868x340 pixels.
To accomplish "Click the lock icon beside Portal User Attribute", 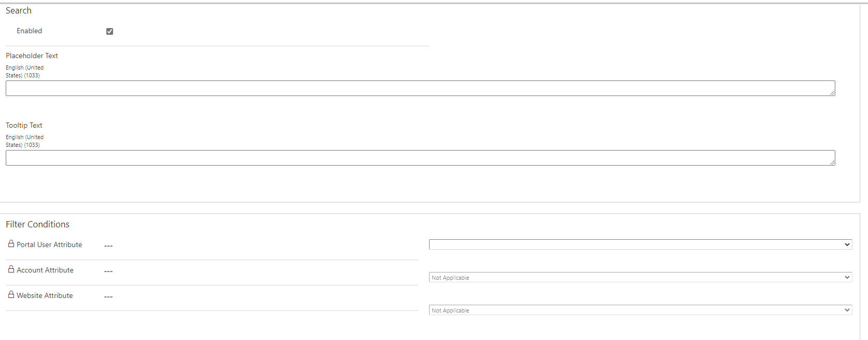I will 10,244.
